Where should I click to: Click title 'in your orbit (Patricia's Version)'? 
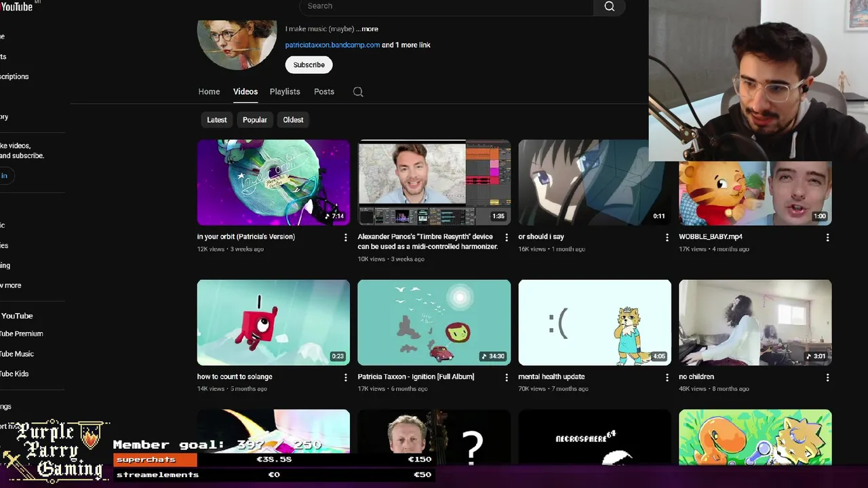tap(246, 237)
